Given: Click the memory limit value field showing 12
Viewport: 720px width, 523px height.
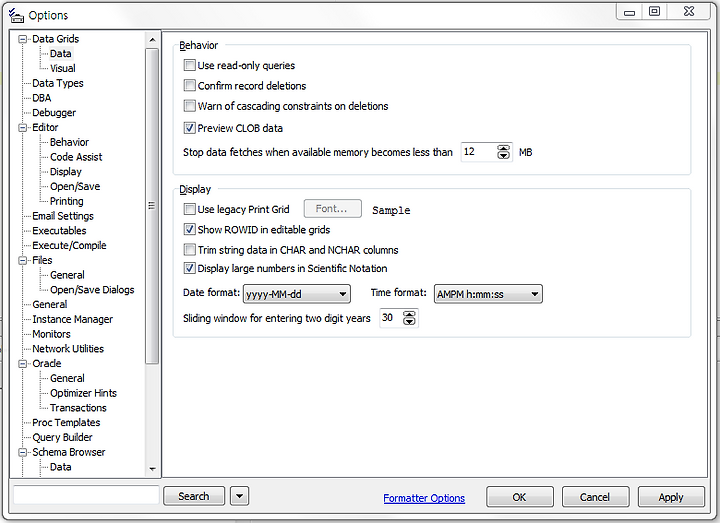Looking at the screenshot, I should 478,152.
